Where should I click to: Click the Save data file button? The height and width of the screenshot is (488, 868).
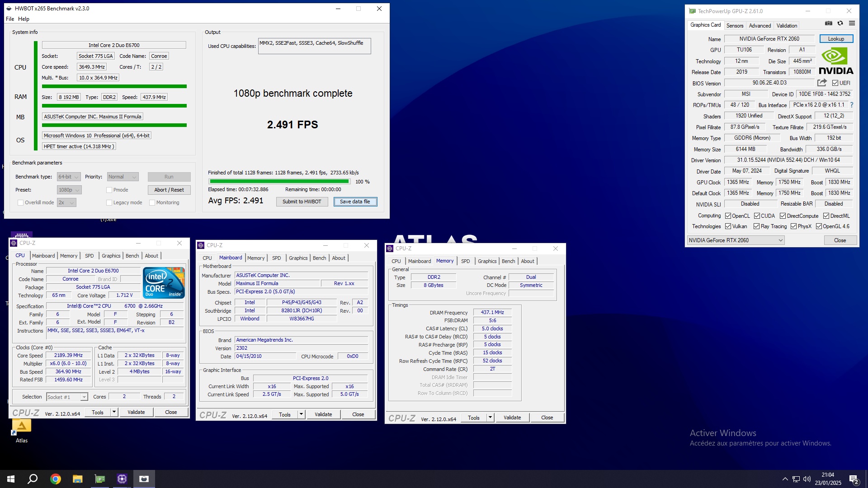[355, 202]
